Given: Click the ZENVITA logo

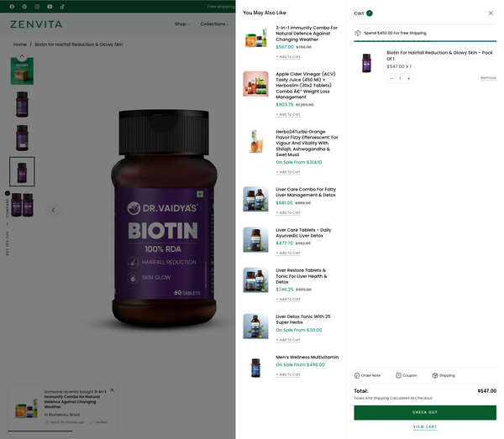Looking at the screenshot, I should click(x=36, y=24).
